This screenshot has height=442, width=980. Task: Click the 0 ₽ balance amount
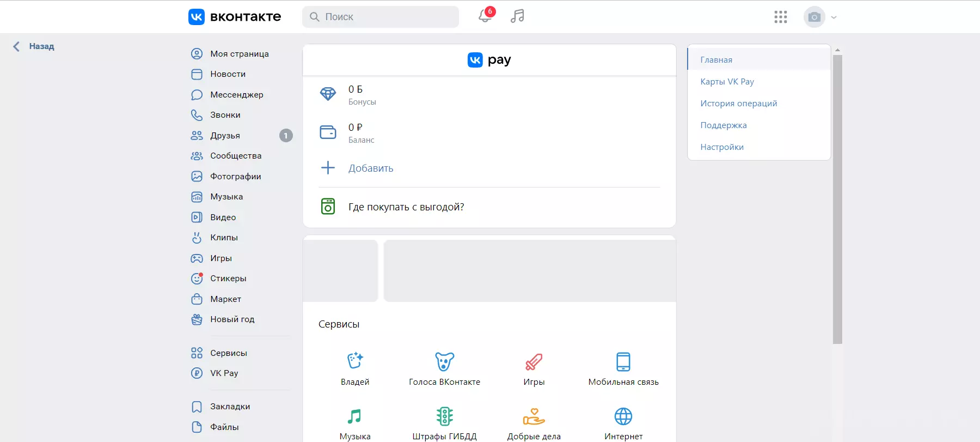coord(356,127)
